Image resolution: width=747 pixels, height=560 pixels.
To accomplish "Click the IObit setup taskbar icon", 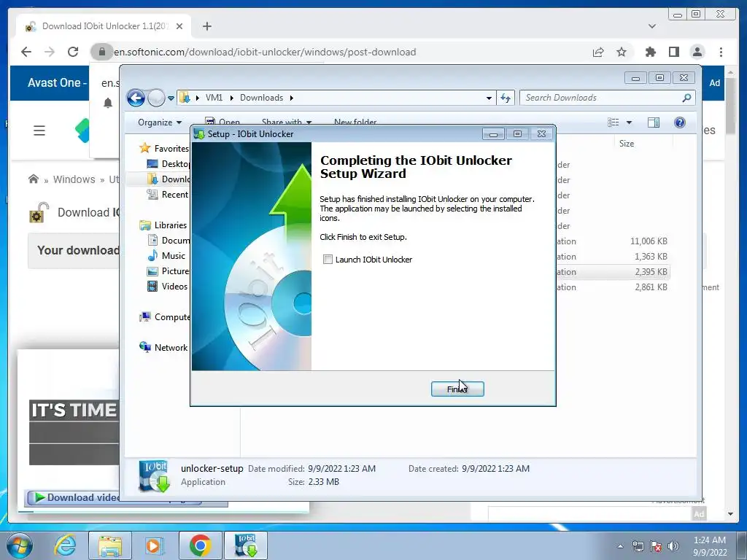I will tap(246, 545).
